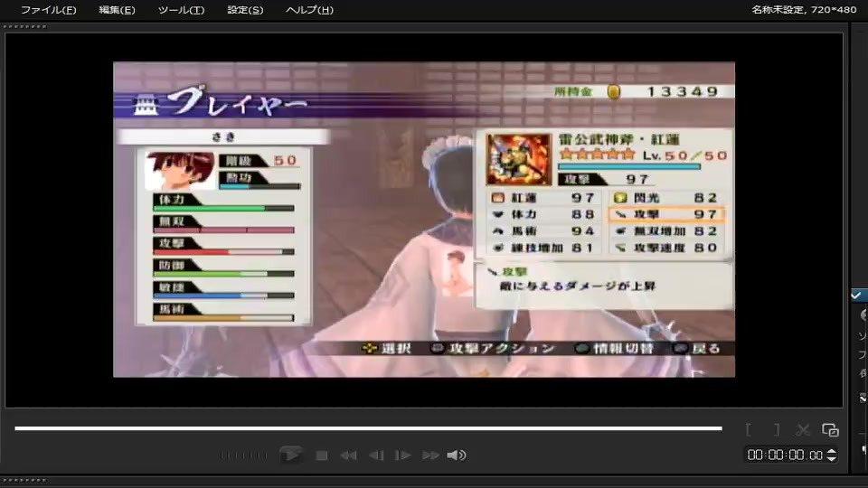Open the ファイル(F) menu
Image resolution: width=868 pixels, height=488 pixels.
[48, 10]
